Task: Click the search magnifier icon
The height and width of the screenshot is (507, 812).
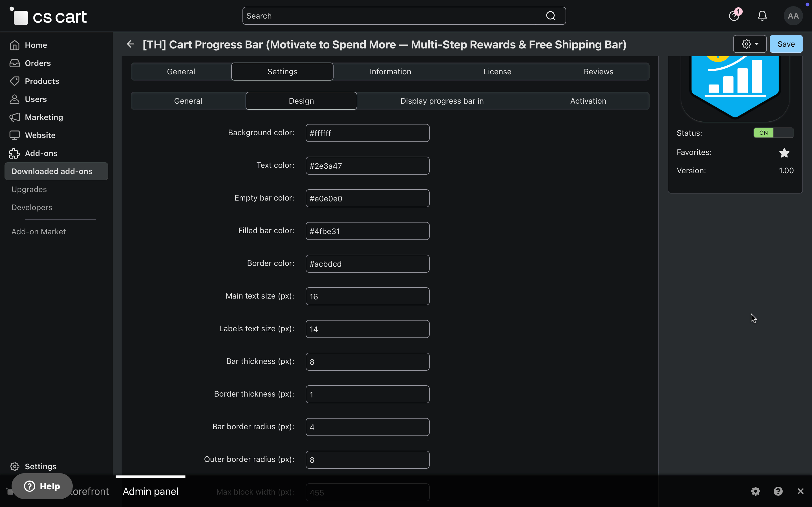Action: point(551,16)
